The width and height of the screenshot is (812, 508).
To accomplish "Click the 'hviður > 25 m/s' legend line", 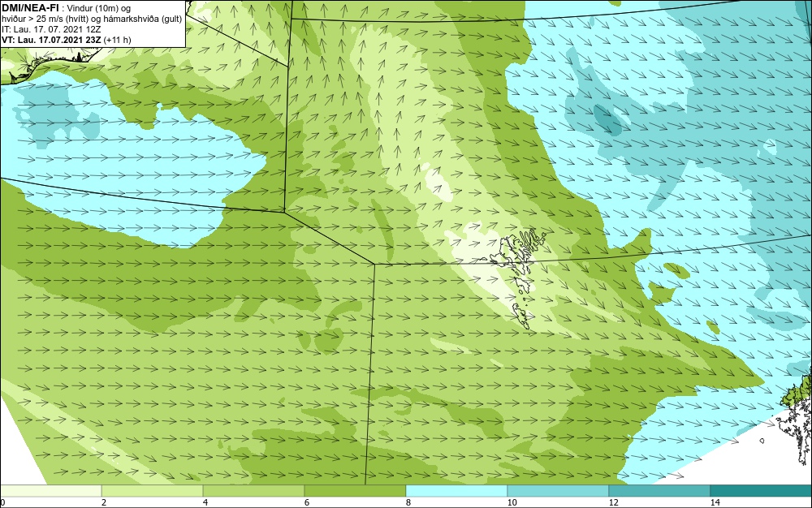I will 92,19.
